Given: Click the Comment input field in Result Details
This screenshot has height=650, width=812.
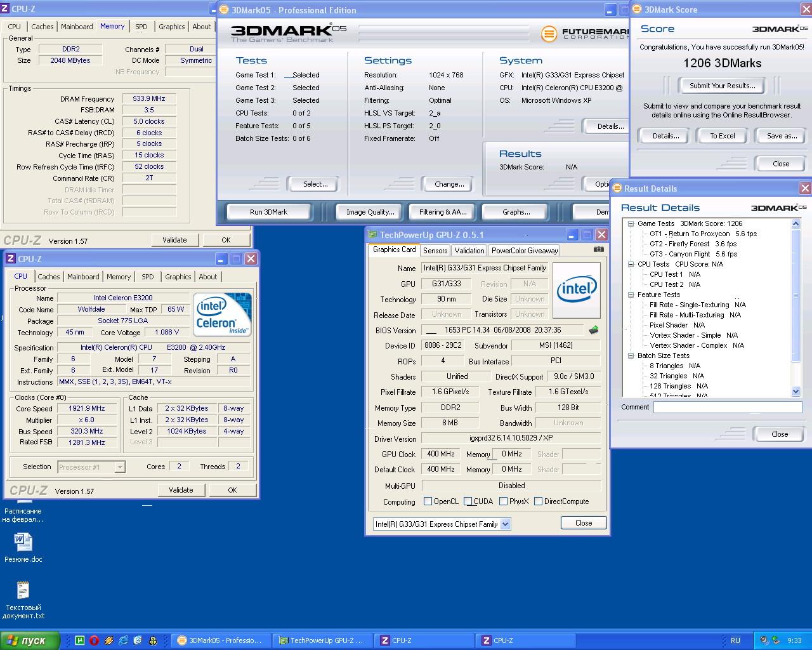Looking at the screenshot, I should click(728, 408).
